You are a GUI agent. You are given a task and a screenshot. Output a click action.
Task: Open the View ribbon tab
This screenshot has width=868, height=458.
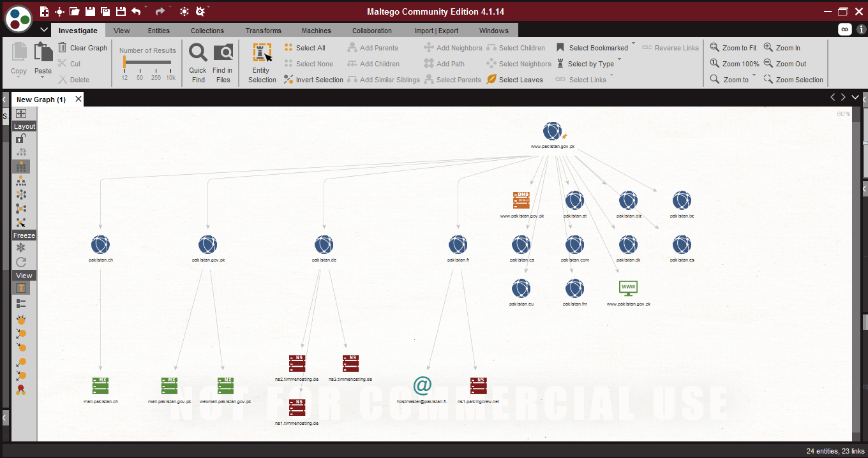point(121,31)
